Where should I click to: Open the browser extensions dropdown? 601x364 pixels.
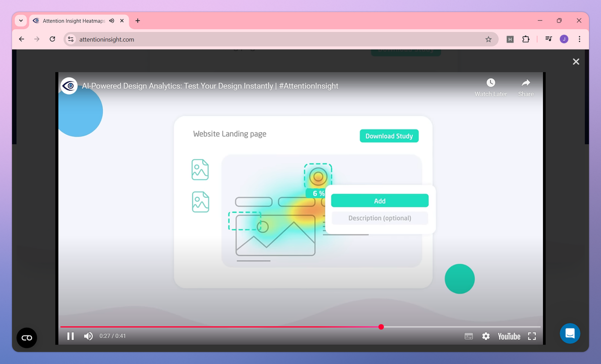[526, 39]
